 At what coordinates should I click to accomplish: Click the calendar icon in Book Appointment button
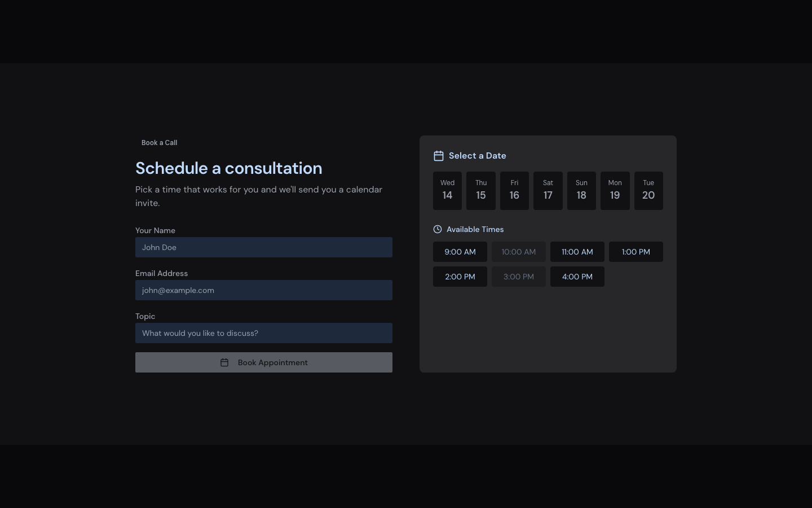tap(224, 362)
